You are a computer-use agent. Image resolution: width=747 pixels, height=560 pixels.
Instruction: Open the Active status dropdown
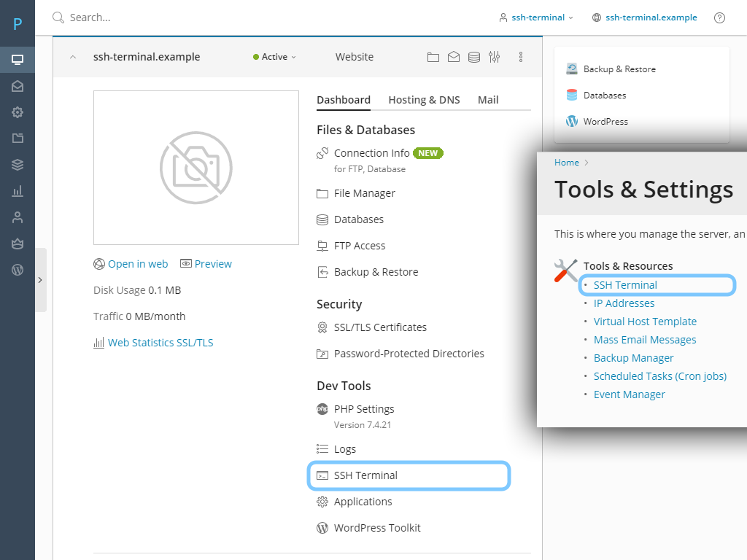275,57
